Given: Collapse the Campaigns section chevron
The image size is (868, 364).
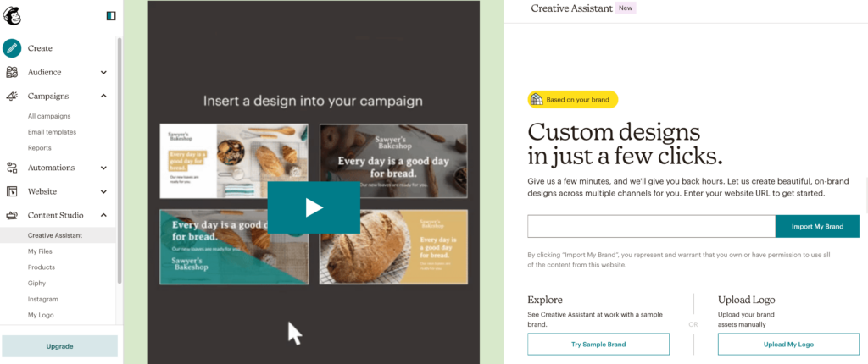Looking at the screenshot, I should coord(103,97).
